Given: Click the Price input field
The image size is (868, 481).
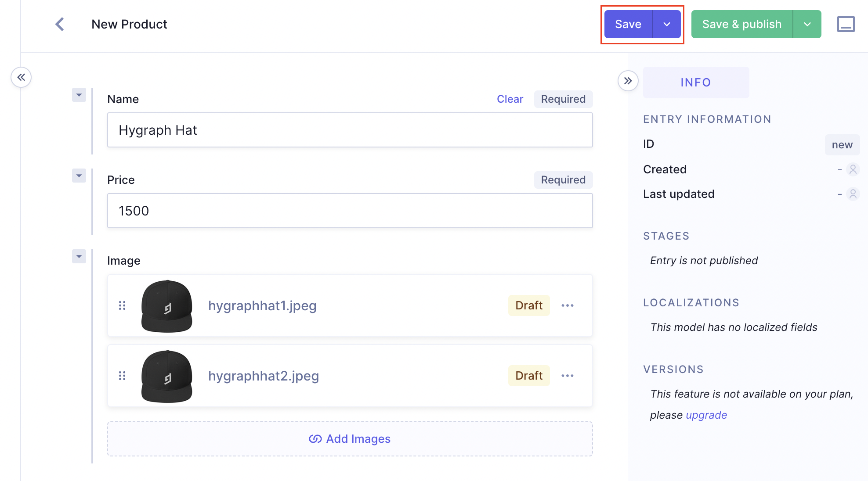Looking at the screenshot, I should (x=350, y=211).
